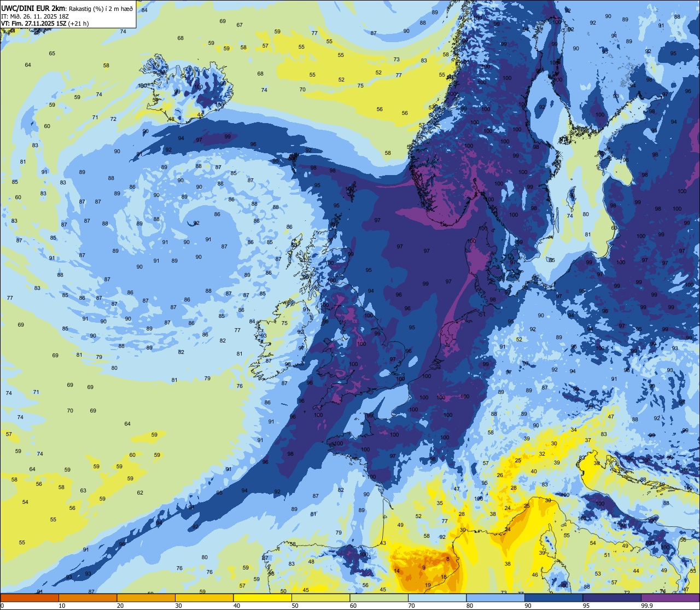This screenshot has height=610, width=700.
Task: Click the humidity value "8" in the orange area
Action: pos(448,559)
